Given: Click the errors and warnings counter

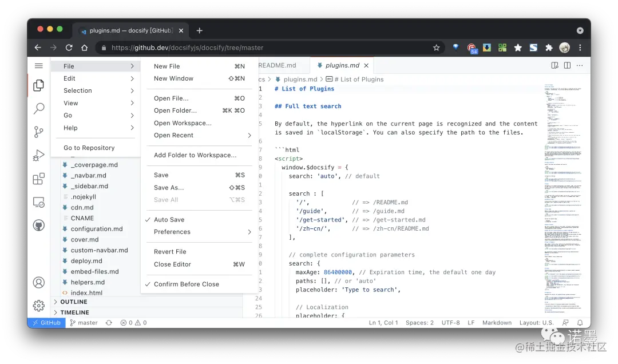Looking at the screenshot, I should click(133, 323).
